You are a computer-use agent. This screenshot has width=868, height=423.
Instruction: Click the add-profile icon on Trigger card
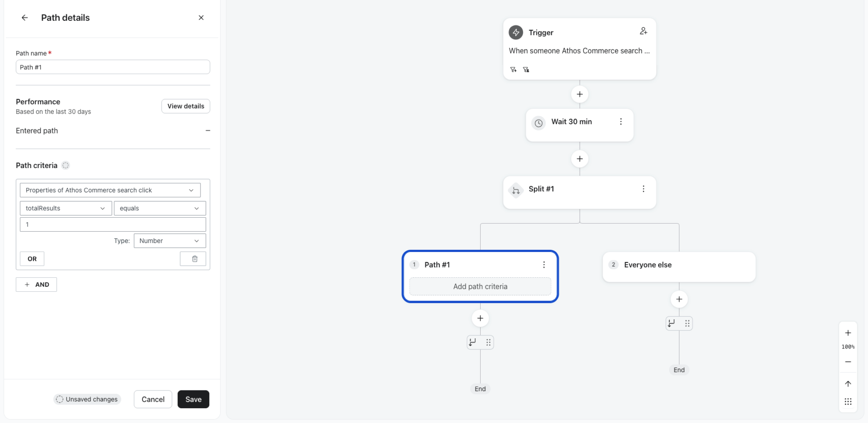pyautogui.click(x=643, y=31)
